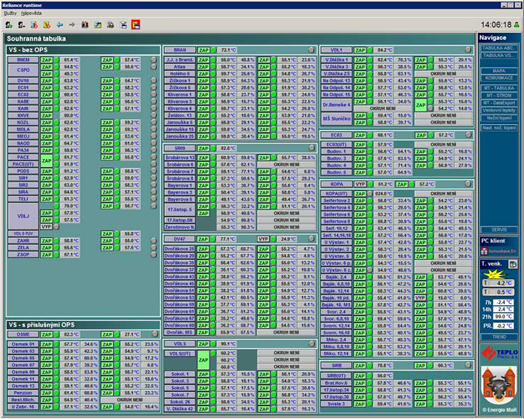524x419 pixels.
Task: Open the TABULKA ABC navigation button
Action: click(498, 48)
